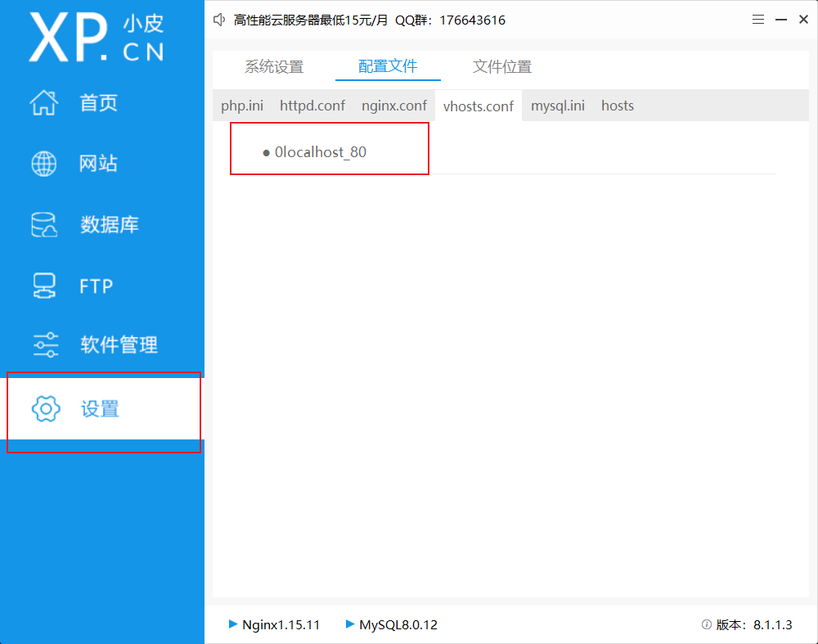Open httpd.conf config tab
Viewport: 818px width, 644px height.
312,106
